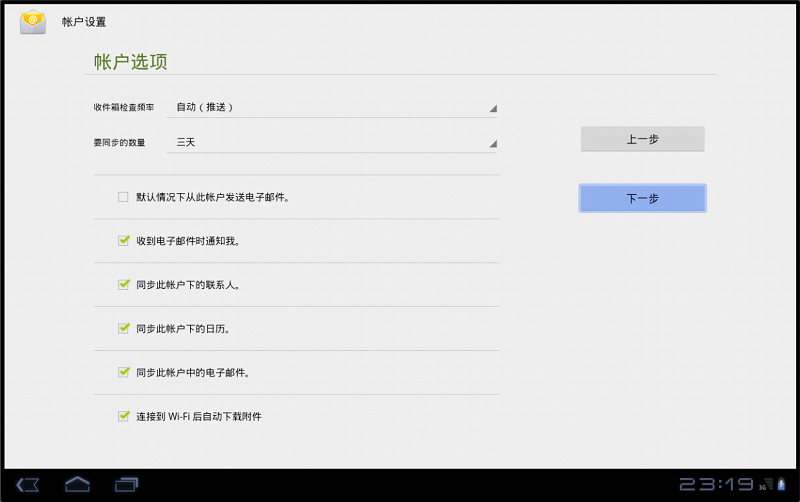Uncheck 同步此帐户下的联系人 checkbox

[x=123, y=284]
